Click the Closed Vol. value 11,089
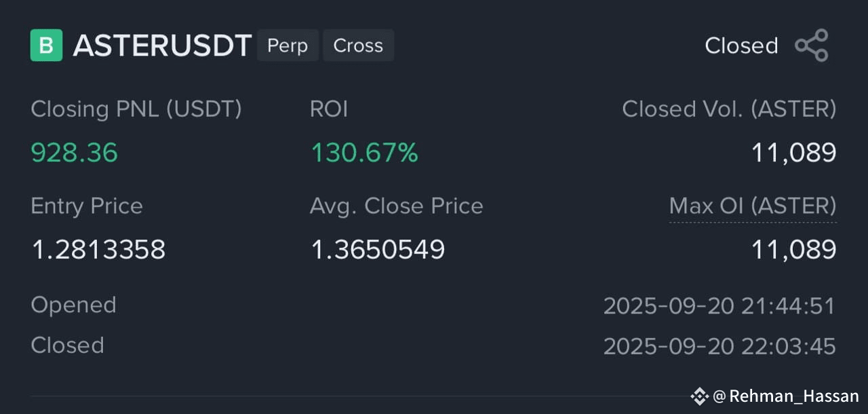The width and height of the screenshot is (868, 414). point(793,153)
